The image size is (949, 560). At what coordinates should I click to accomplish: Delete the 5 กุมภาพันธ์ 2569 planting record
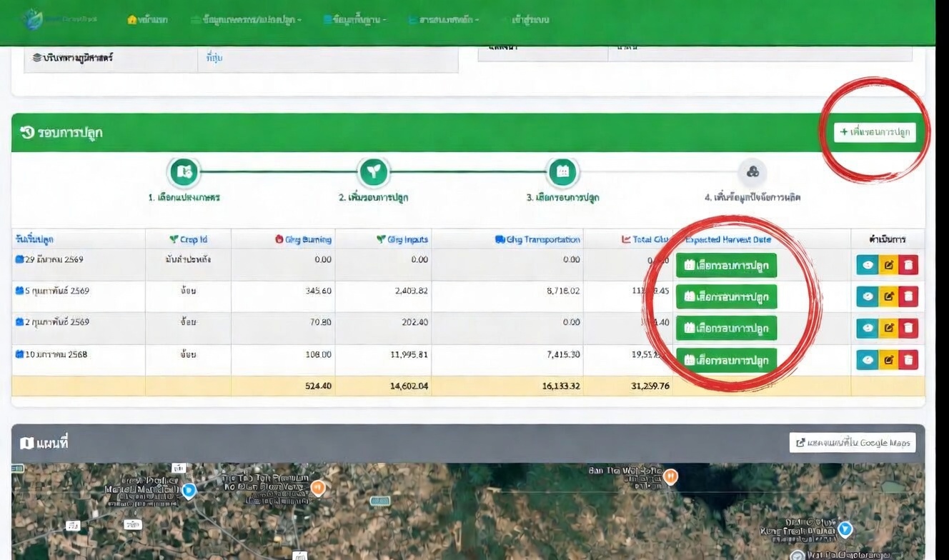coord(908,296)
